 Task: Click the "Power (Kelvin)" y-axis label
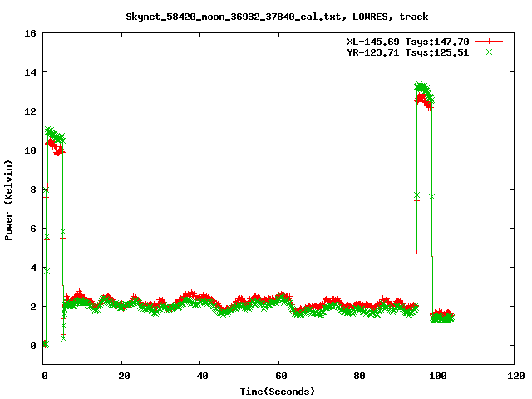click(8, 200)
